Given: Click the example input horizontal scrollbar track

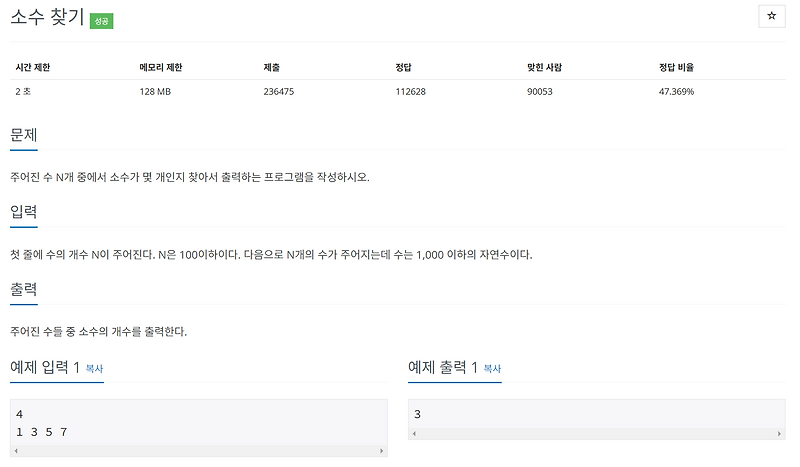Looking at the screenshot, I should click(x=199, y=451).
